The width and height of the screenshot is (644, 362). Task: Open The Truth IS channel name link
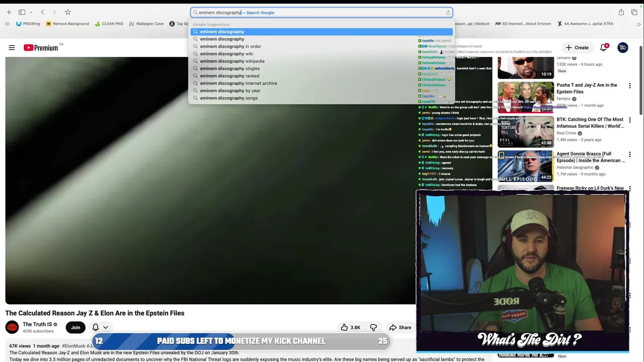[x=37, y=324]
